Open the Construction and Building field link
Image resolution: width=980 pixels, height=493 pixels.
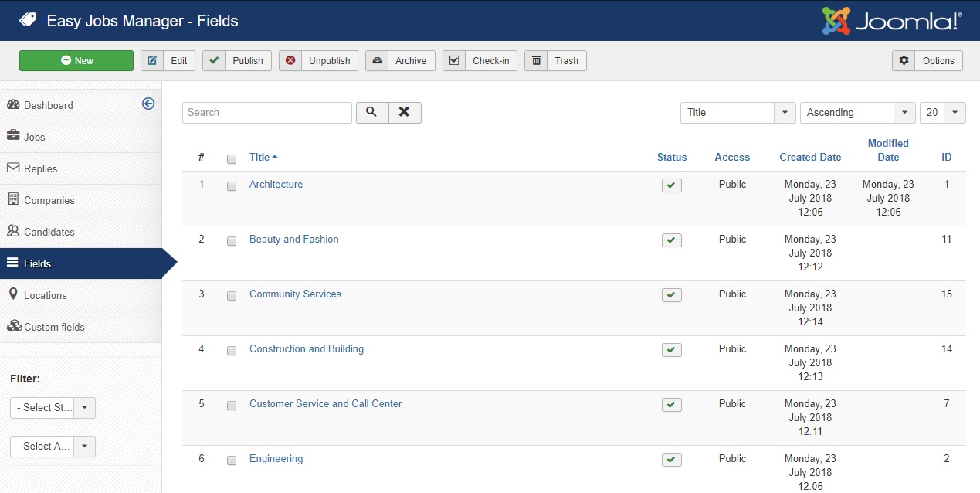pos(306,349)
